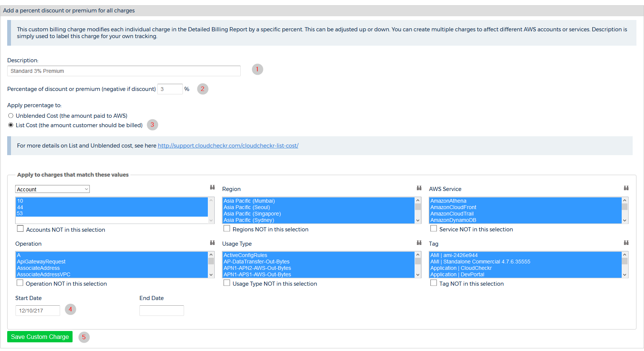Screen dimensions: 644x351
Task: Click the Description input field
Action: [x=124, y=71]
